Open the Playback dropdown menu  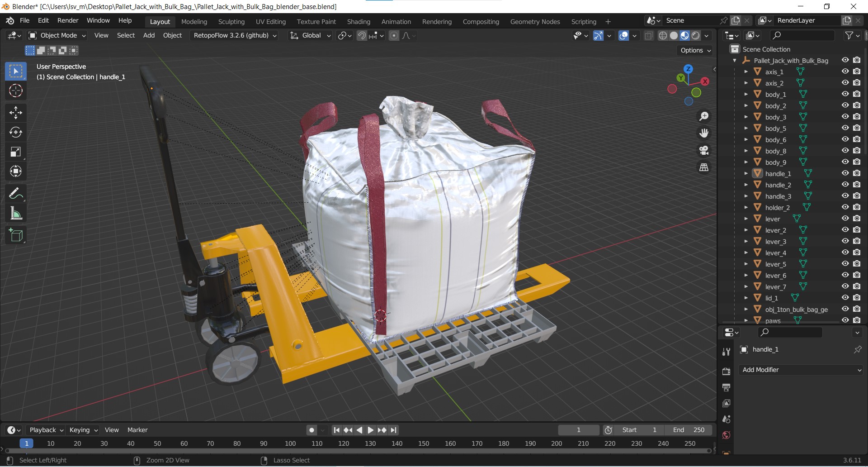pyautogui.click(x=46, y=430)
